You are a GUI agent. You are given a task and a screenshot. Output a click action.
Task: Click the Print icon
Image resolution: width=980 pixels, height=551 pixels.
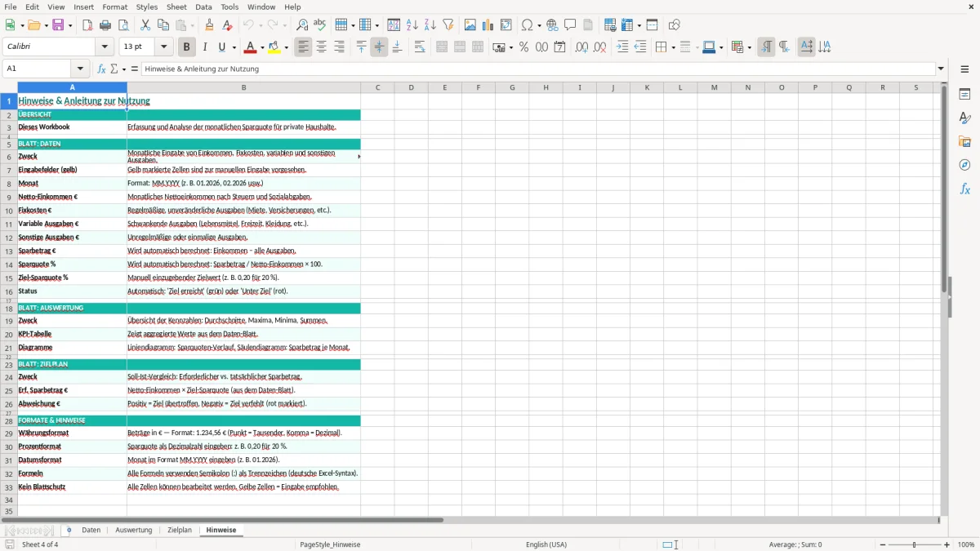[105, 25]
